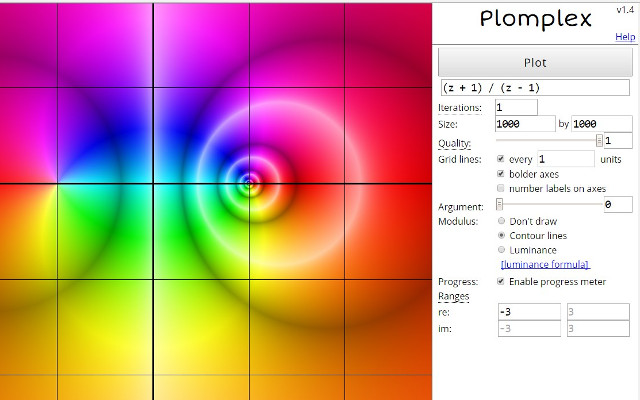Click the Ranges label
Viewport: 640px width, 400px height.
453,296
